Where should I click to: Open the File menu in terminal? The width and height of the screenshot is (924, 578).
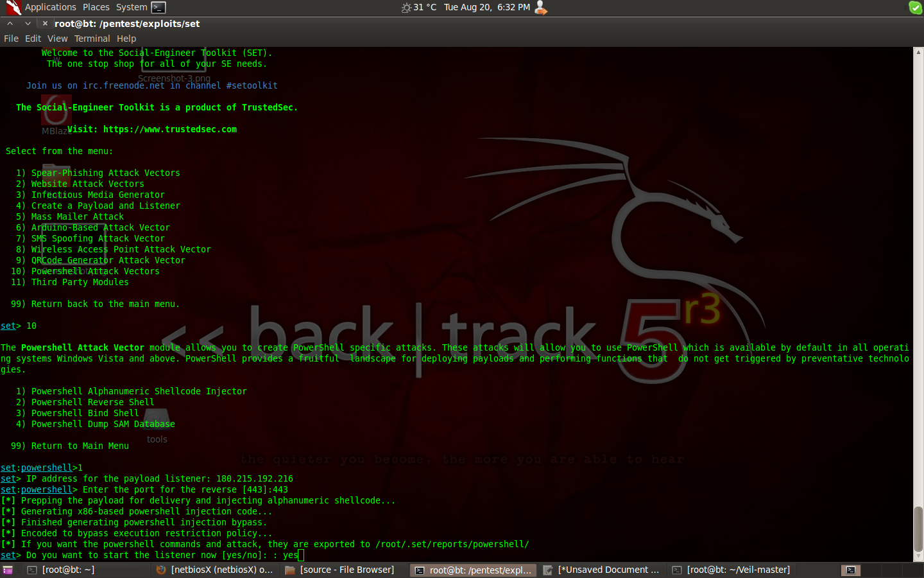12,39
